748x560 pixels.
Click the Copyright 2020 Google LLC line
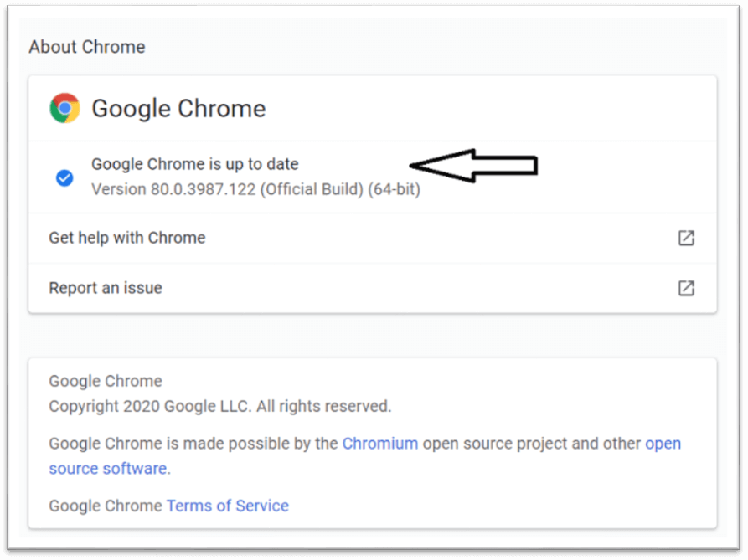220,406
